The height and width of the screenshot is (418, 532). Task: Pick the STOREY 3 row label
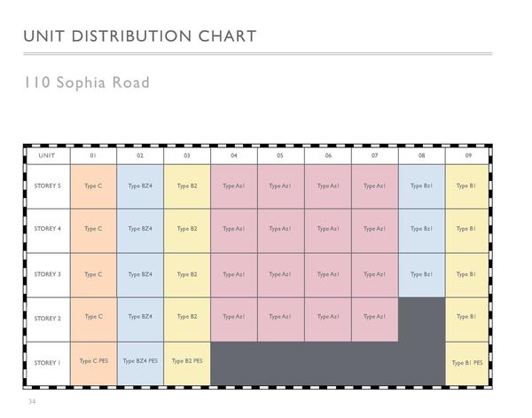coord(47,274)
